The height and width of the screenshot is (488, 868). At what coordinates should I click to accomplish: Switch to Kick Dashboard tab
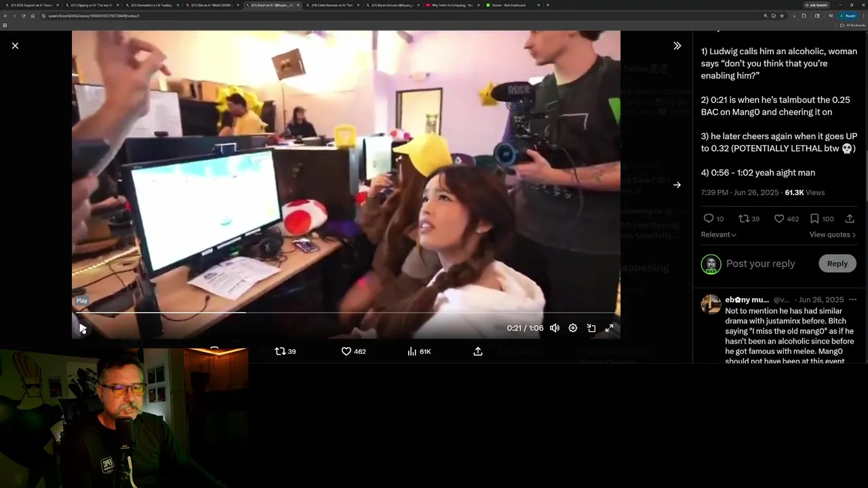(513, 5)
